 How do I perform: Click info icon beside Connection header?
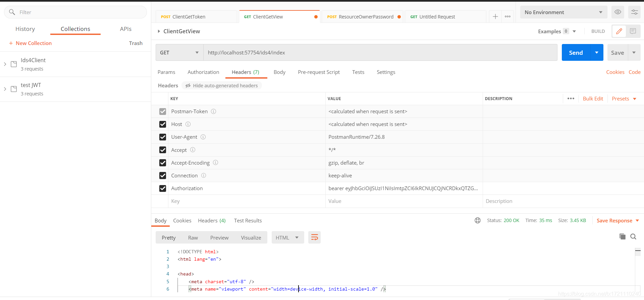pyautogui.click(x=203, y=175)
